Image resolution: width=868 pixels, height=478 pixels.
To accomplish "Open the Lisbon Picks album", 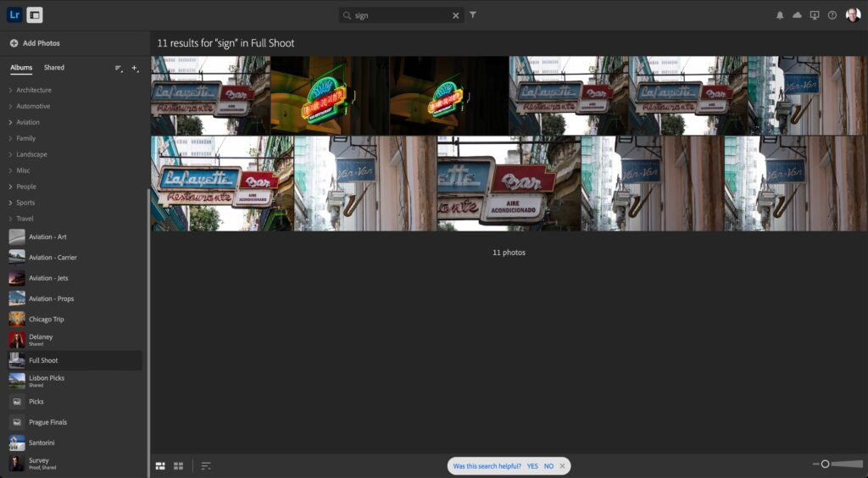I will pos(75,381).
